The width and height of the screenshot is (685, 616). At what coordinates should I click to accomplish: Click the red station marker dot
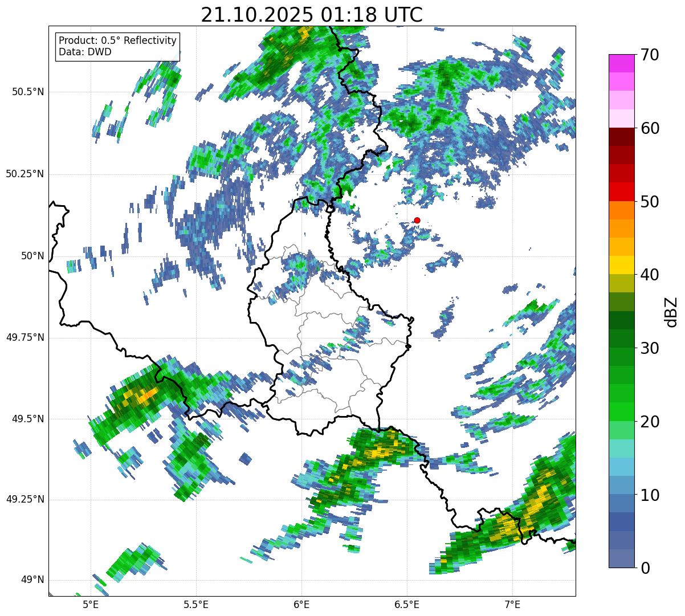coord(417,220)
